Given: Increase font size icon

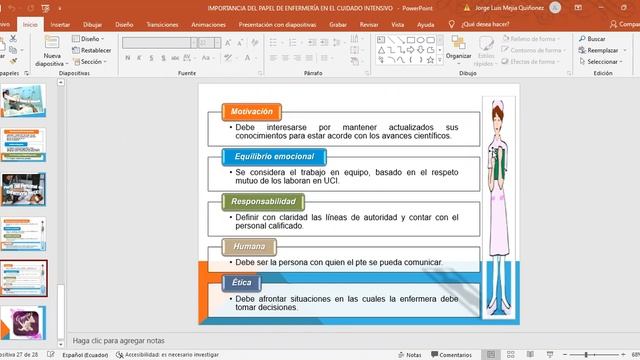Looking at the screenshot, I should tap(228, 42).
